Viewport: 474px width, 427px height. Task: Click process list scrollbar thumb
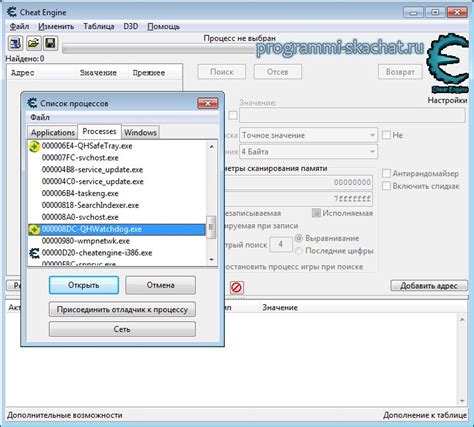[211, 227]
